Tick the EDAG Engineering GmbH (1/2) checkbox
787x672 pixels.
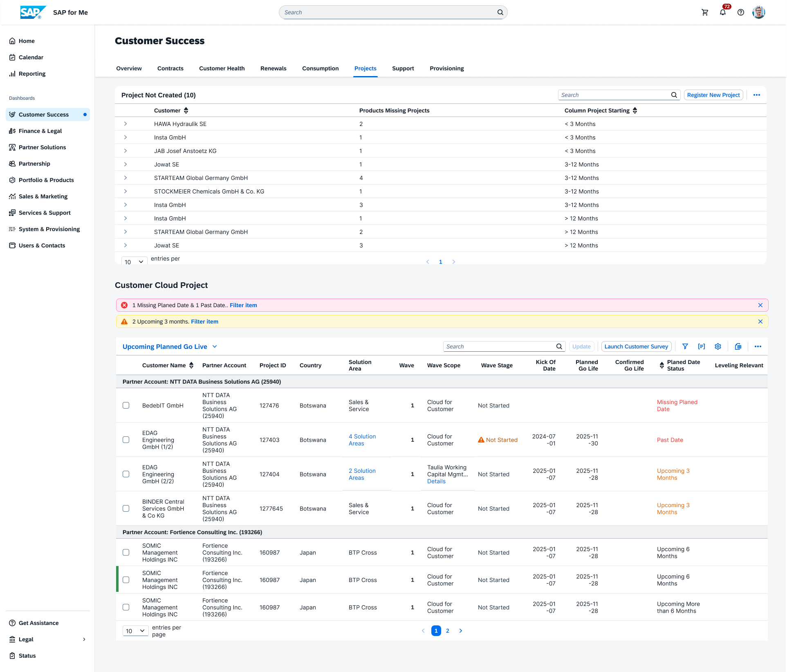126,440
